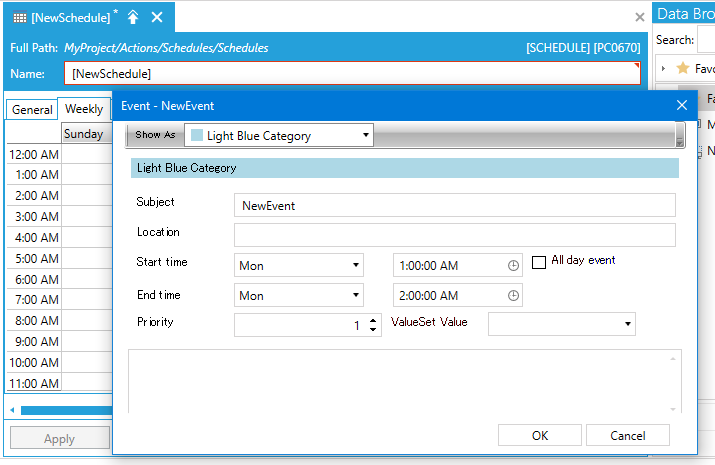The width and height of the screenshot is (715, 465).
Task: Close the Event - NewEvent dialog
Action: coord(682,105)
